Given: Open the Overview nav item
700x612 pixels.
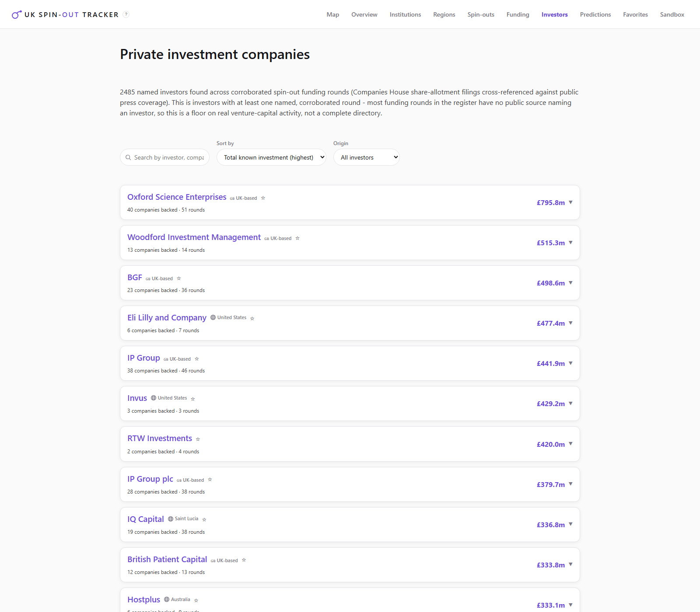Looking at the screenshot, I should pos(364,14).
